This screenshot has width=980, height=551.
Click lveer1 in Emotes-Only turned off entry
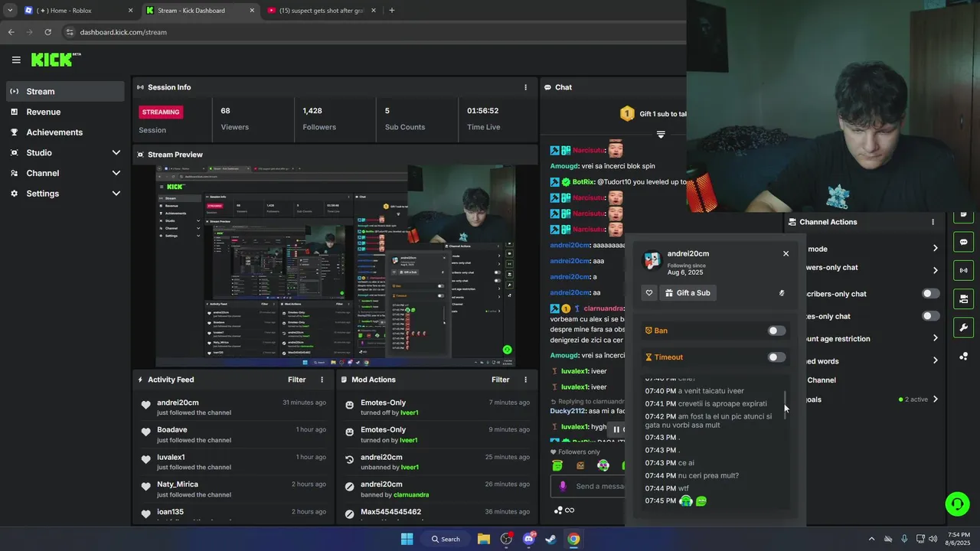tap(409, 413)
